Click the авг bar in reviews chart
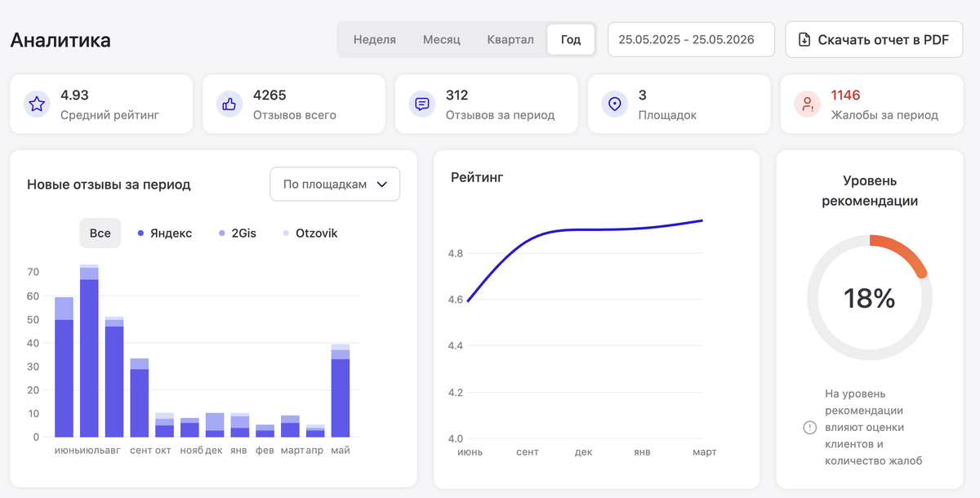Image resolution: width=980 pixels, height=498 pixels. click(x=114, y=376)
